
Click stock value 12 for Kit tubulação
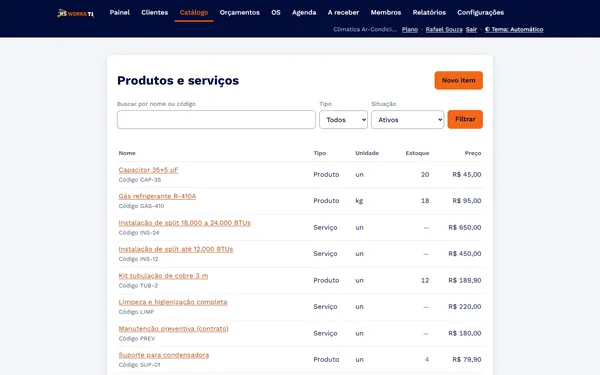point(425,280)
